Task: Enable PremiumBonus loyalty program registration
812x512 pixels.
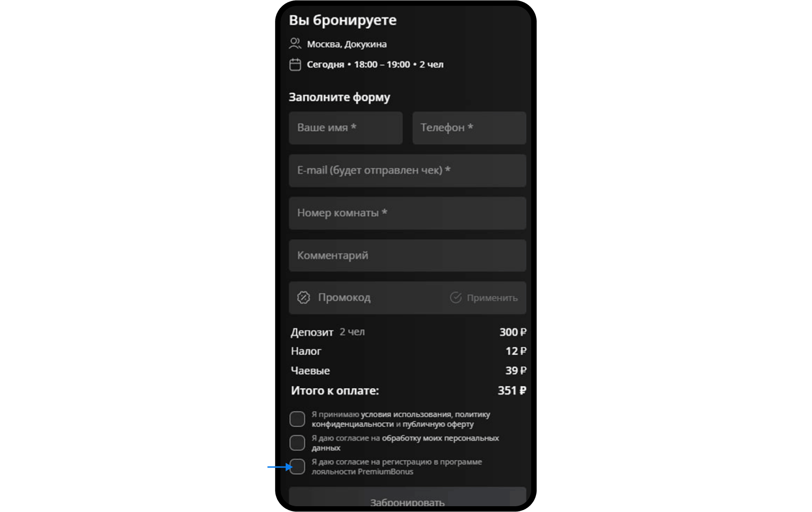Action: (297, 467)
